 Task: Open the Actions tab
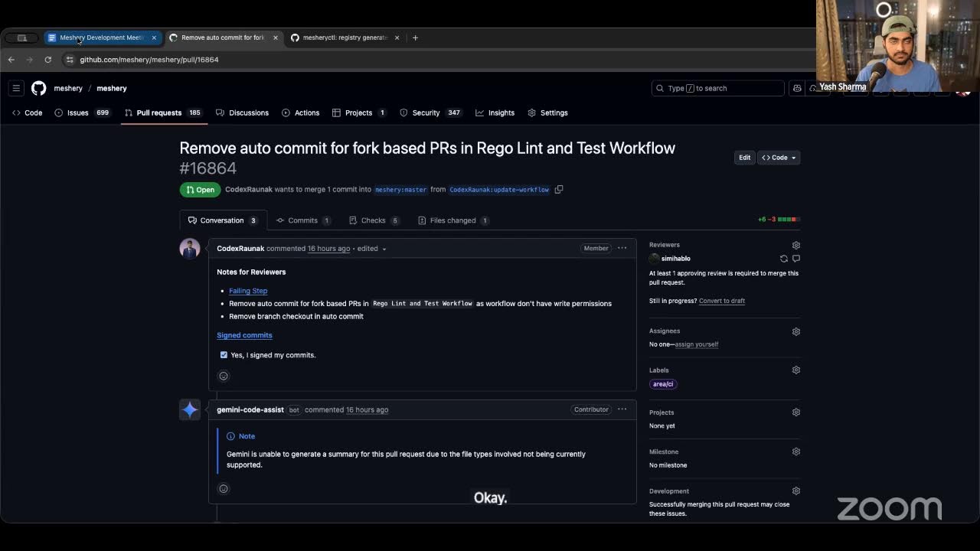pyautogui.click(x=300, y=112)
